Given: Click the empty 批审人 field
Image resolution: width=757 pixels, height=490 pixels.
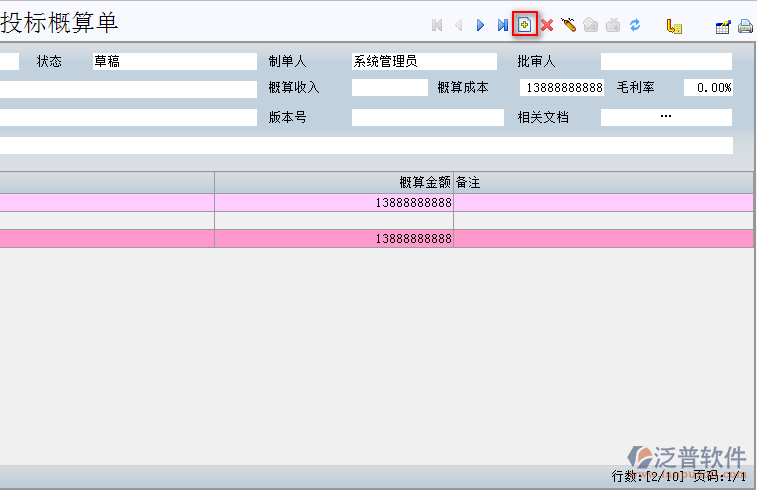Looking at the screenshot, I should tap(666, 62).
